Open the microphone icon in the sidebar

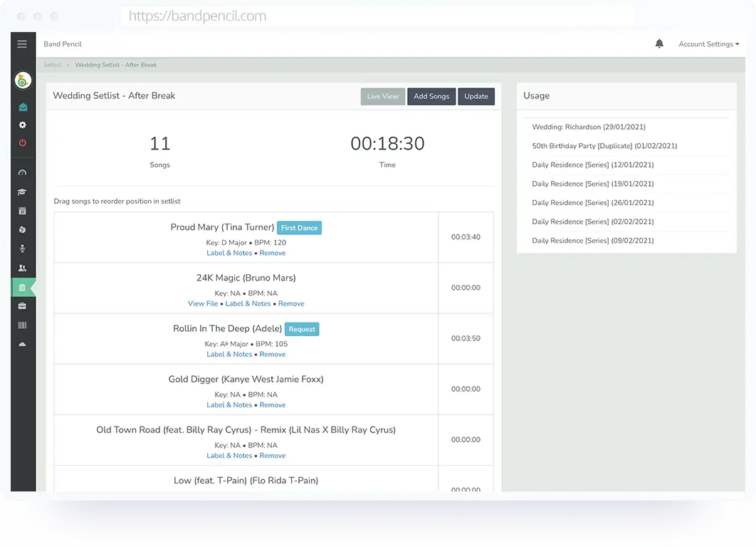(22, 249)
